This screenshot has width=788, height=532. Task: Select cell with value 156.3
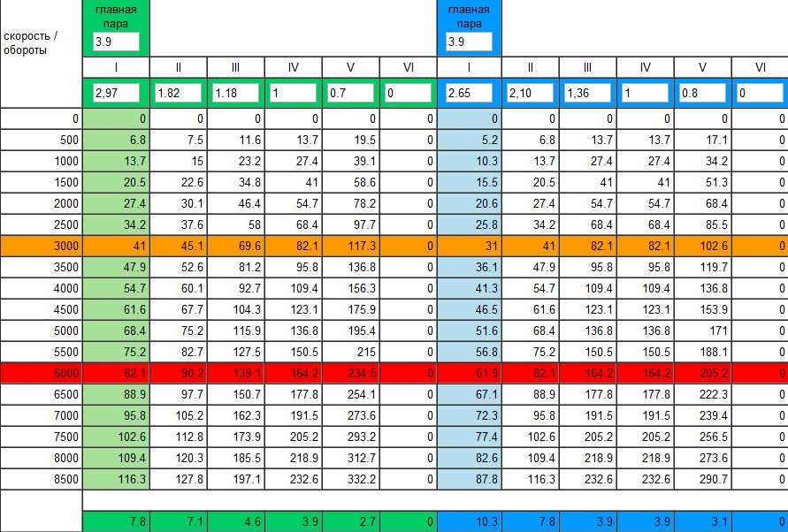coord(351,288)
